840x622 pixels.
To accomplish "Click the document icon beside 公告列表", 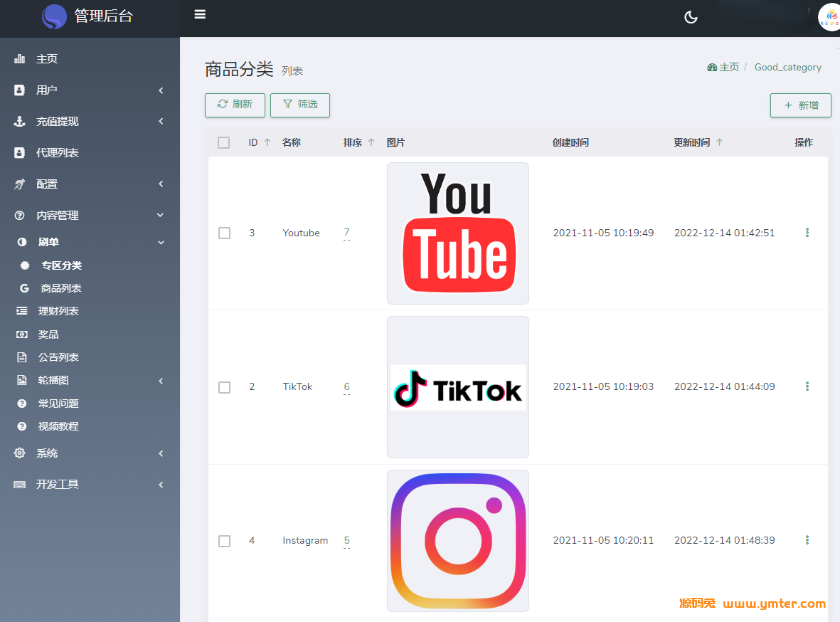I will click(22, 357).
